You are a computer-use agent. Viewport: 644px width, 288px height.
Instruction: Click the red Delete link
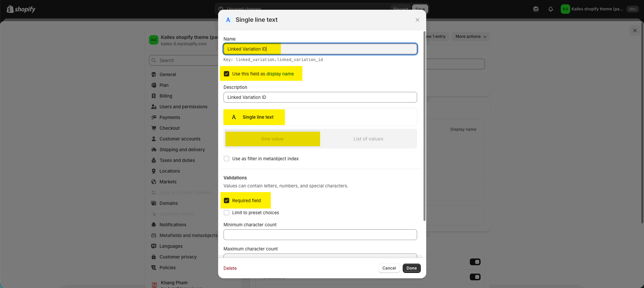(x=230, y=268)
